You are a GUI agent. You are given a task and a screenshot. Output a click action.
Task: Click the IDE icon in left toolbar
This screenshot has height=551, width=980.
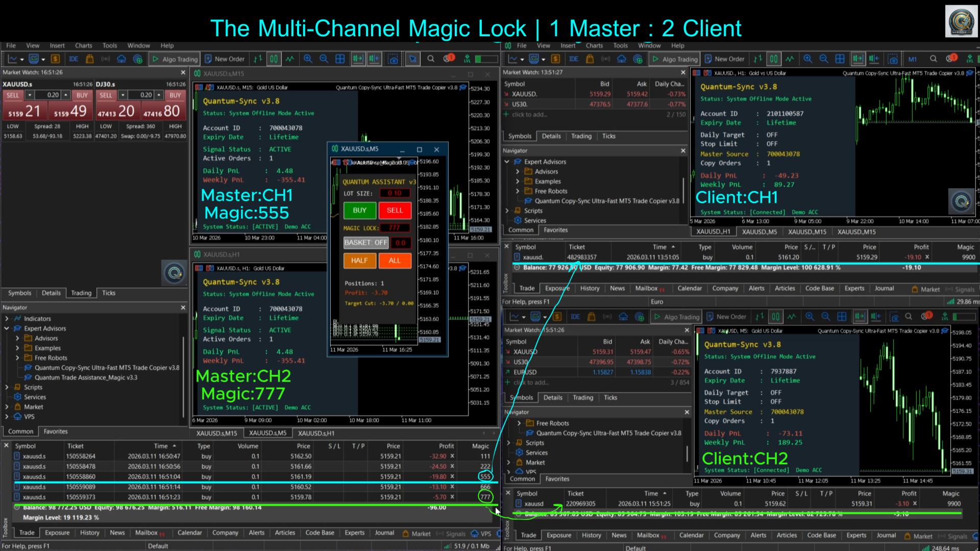point(73,59)
